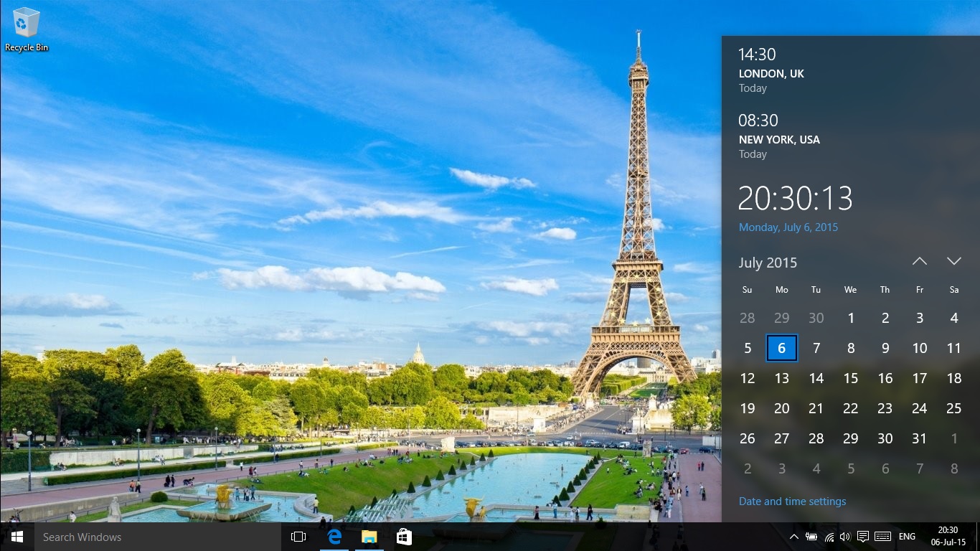Launch Microsoft Edge from the taskbar
This screenshot has height=551, width=980.
click(x=334, y=537)
